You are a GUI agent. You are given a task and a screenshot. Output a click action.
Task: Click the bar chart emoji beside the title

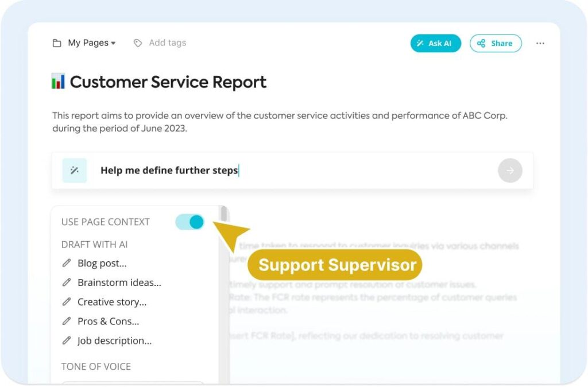[x=58, y=82]
